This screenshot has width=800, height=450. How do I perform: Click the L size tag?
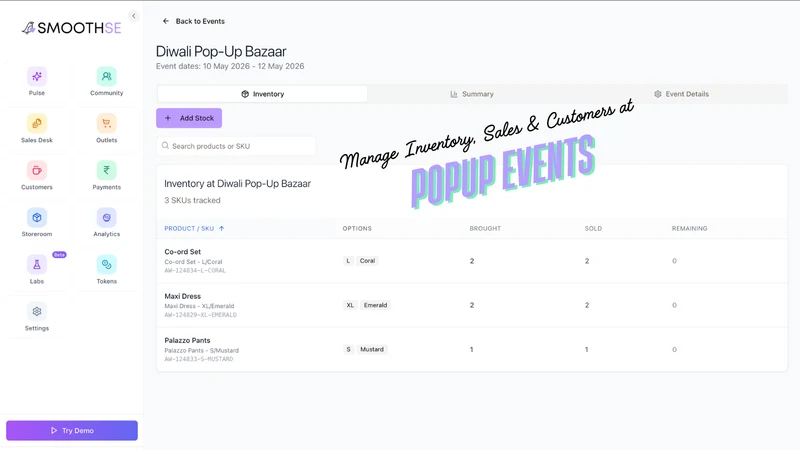click(348, 261)
